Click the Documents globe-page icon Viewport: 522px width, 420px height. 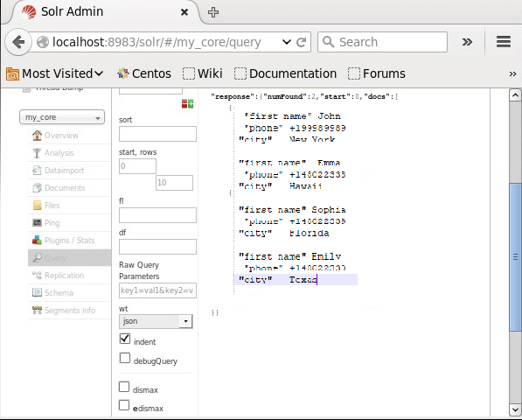(x=37, y=188)
